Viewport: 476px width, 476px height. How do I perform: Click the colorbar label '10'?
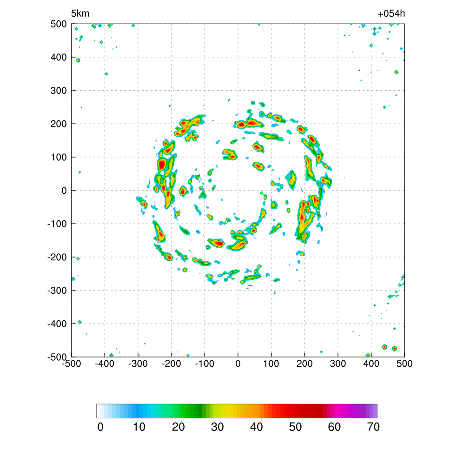[139, 427]
